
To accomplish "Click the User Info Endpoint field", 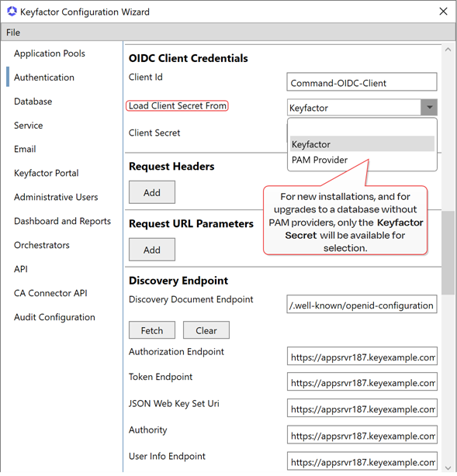I will click(362, 460).
